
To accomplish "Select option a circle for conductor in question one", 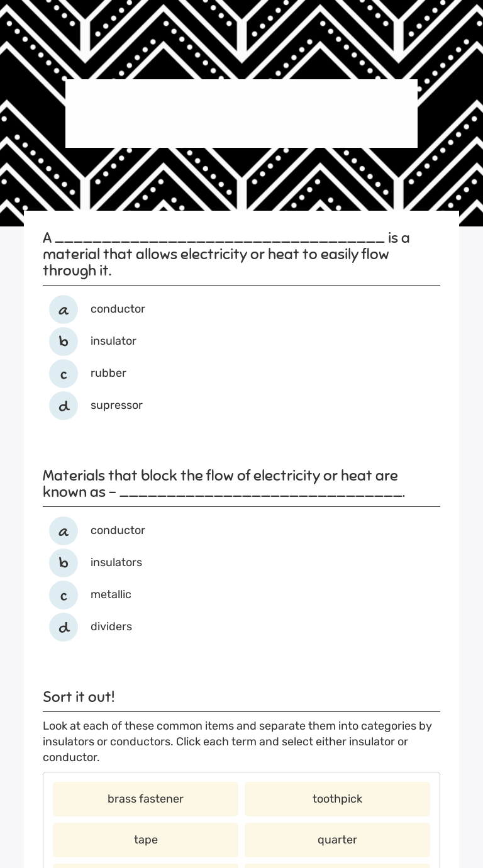I will click(x=64, y=309).
